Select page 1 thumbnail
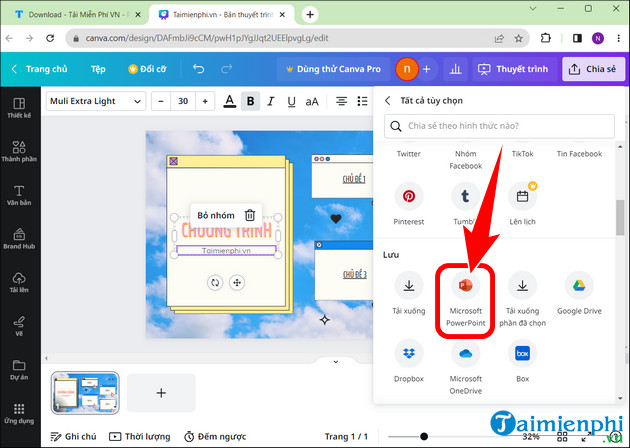 (85, 393)
